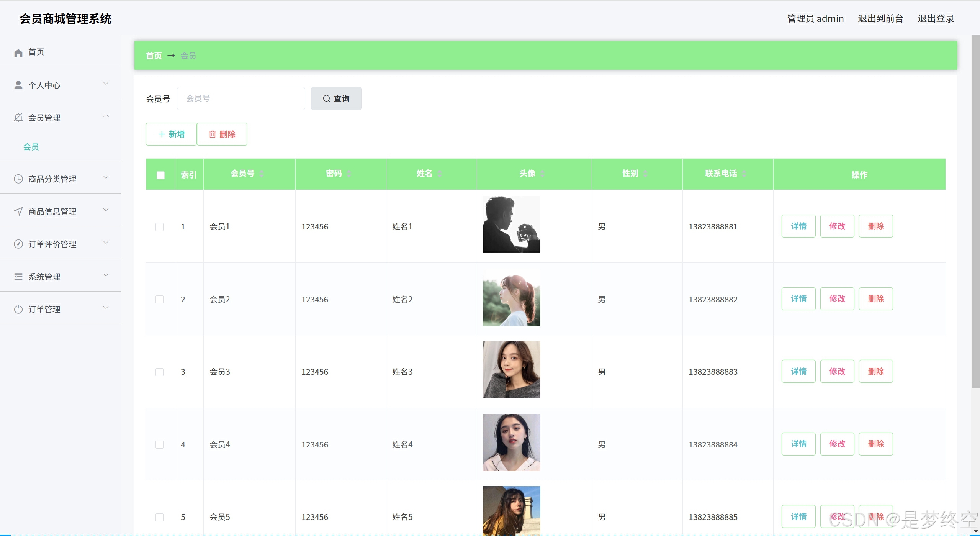Check the checkbox for row 会员1
This screenshot has width=980, height=536.
tap(160, 227)
